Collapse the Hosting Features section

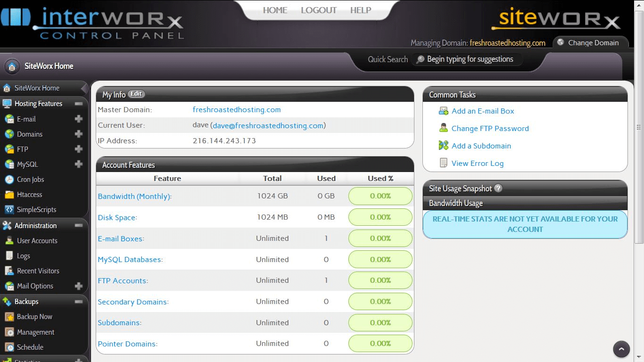(79, 104)
